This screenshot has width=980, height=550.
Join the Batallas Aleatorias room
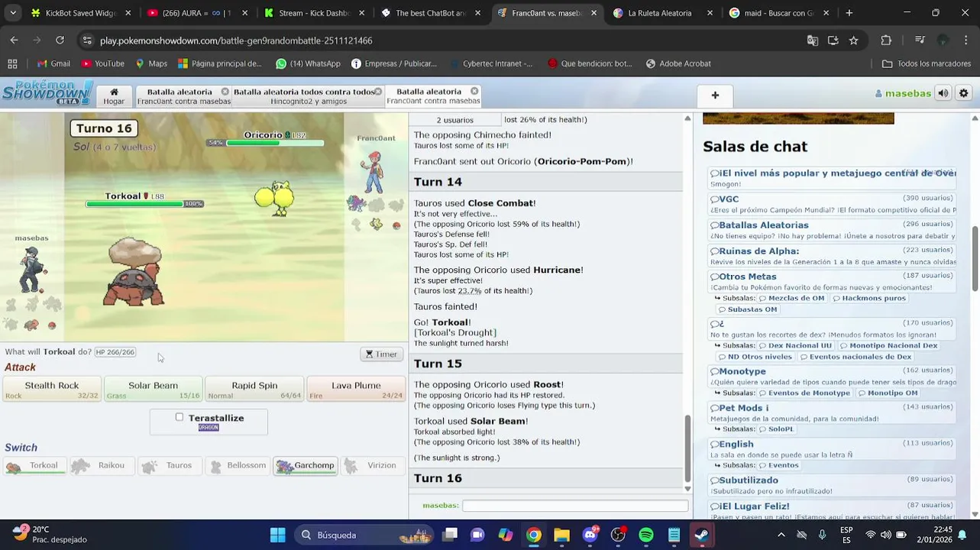tap(833, 230)
